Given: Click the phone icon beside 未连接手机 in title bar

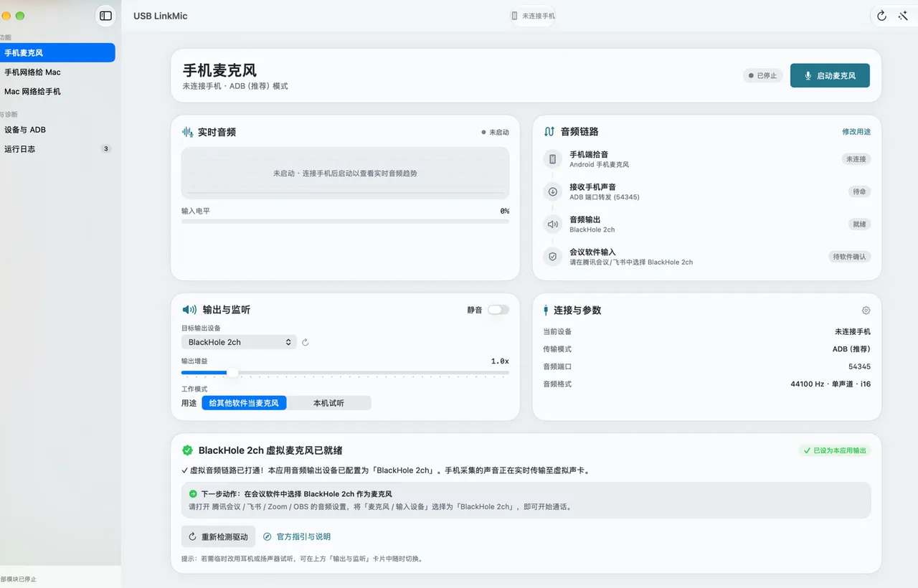Looking at the screenshot, I should [514, 16].
